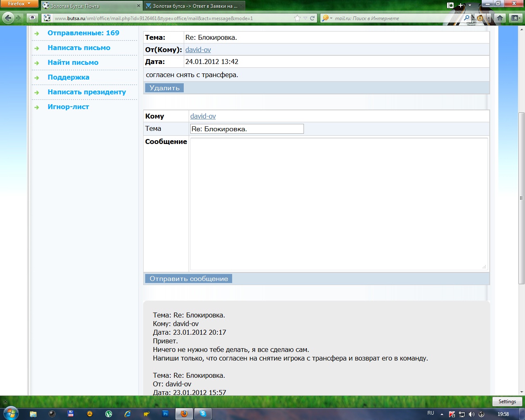The image size is (525, 420).
Task: Launch Photoshop from the taskbar
Action: [x=165, y=414]
